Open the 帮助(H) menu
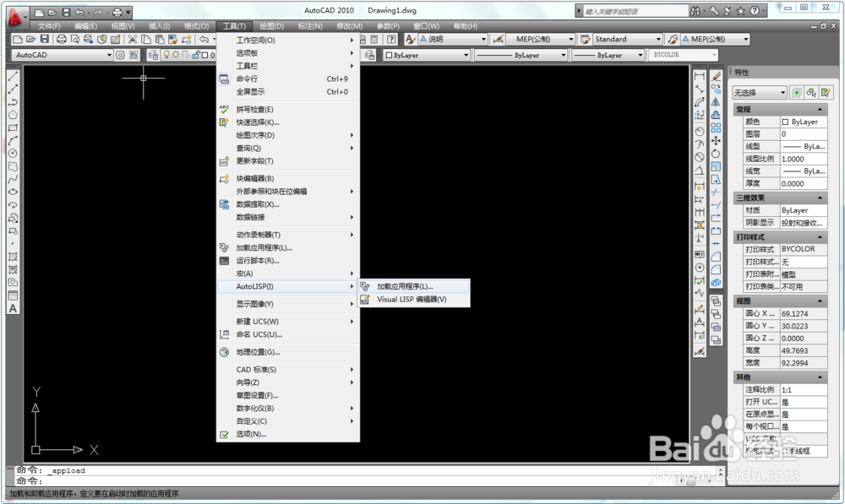845x504 pixels. click(466, 26)
